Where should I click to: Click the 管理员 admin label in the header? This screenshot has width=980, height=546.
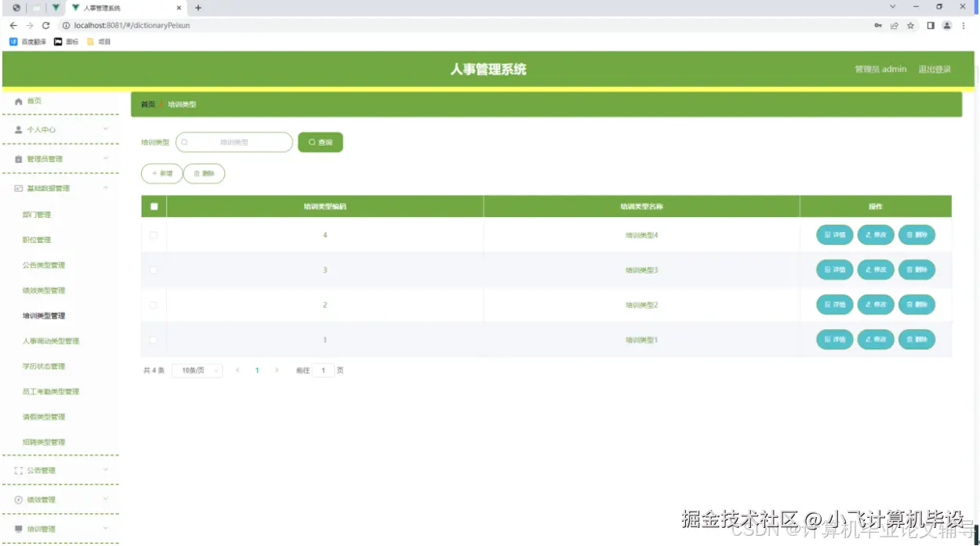[x=880, y=70]
